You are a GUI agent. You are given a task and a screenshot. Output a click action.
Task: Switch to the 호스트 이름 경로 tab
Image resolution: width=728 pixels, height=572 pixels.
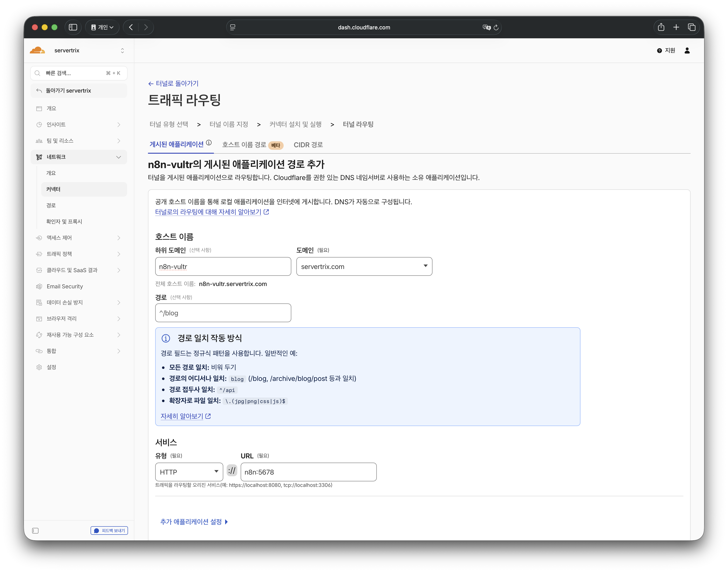[x=253, y=145]
